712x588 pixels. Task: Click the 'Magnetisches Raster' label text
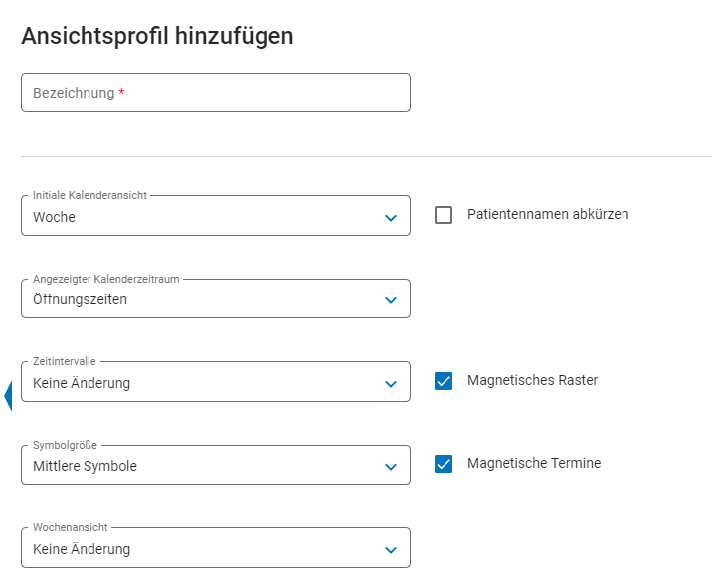[532, 380]
